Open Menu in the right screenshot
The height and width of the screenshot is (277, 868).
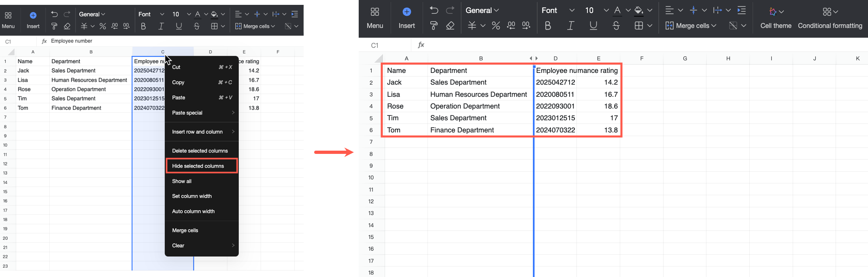coord(375,18)
